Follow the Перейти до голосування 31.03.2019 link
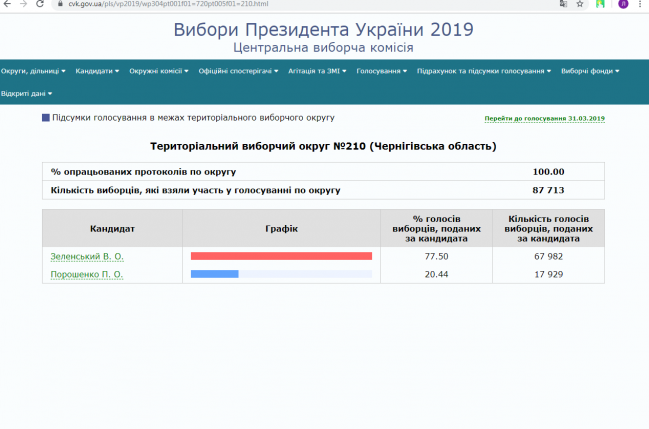The width and height of the screenshot is (649, 429). [x=544, y=118]
